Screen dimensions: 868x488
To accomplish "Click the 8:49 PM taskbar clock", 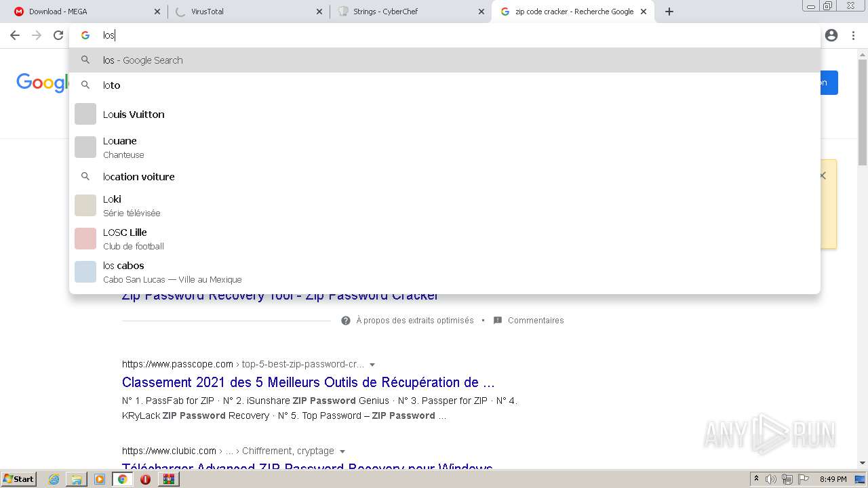I will click(x=833, y=479).
